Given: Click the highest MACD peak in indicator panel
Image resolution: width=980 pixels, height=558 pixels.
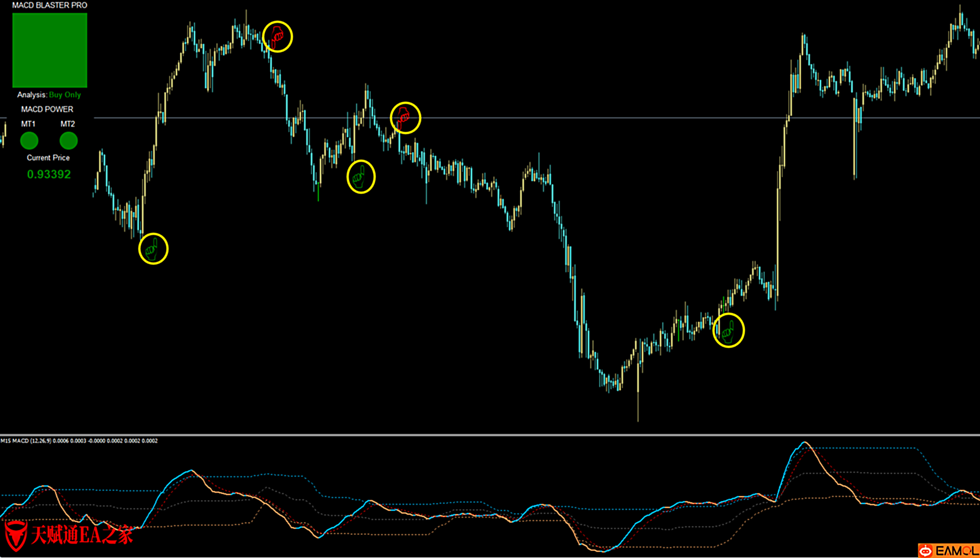Looking at the screenshot, I should coord(806,443).
